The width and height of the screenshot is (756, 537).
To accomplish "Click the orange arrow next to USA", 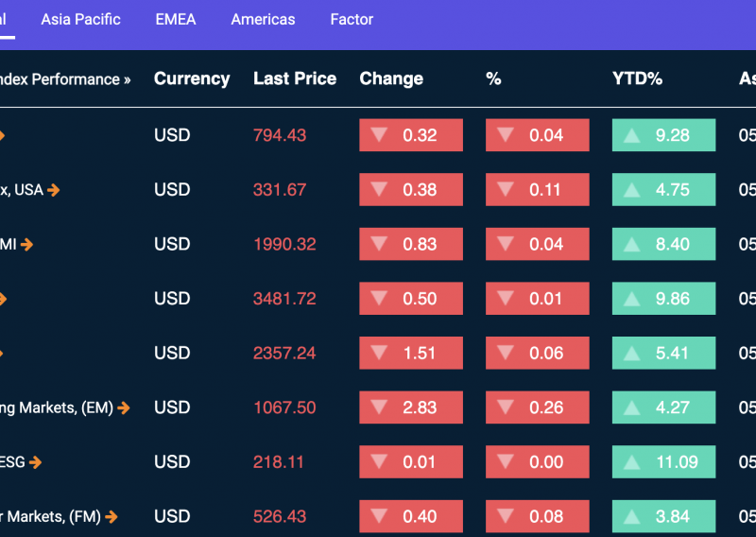I will coord(54,190).
